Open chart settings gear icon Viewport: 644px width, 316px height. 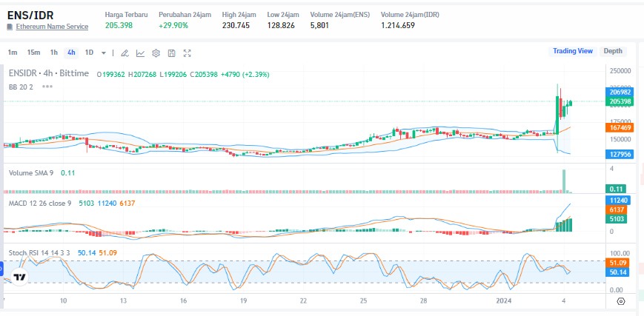156,53
